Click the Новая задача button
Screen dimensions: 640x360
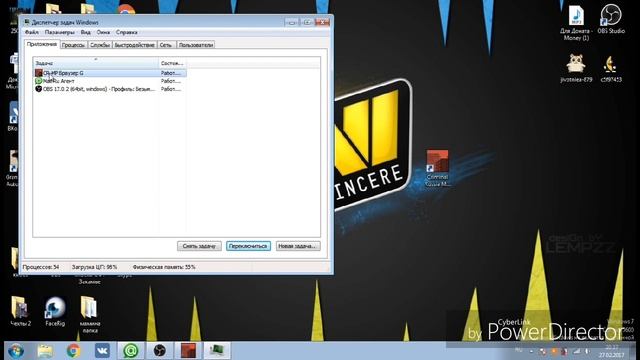click(298, 246)
